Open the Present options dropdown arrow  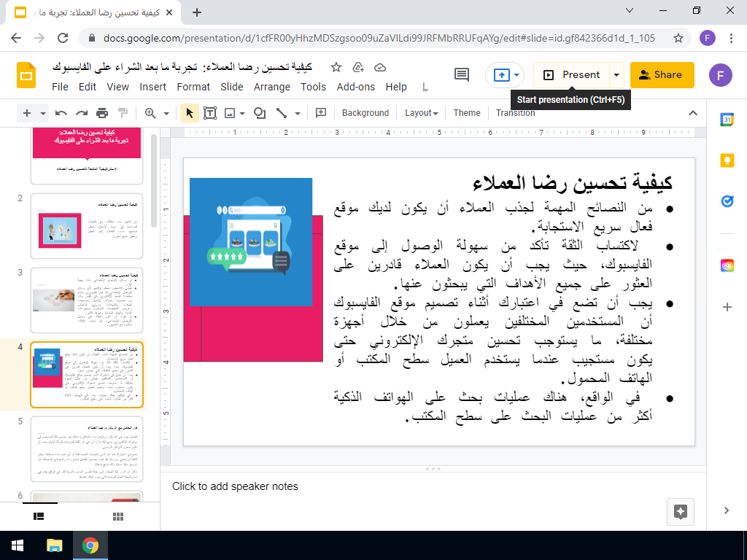pos(616,75)
